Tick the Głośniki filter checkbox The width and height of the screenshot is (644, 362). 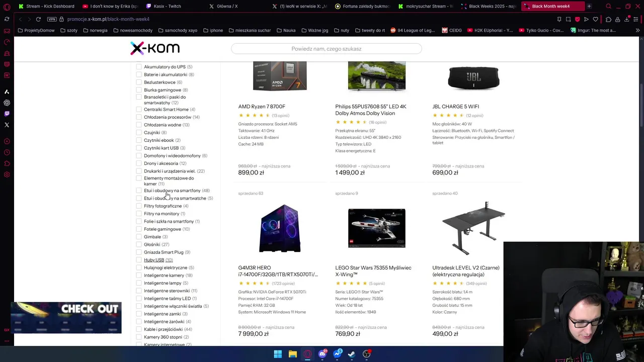tap(139, 244)
